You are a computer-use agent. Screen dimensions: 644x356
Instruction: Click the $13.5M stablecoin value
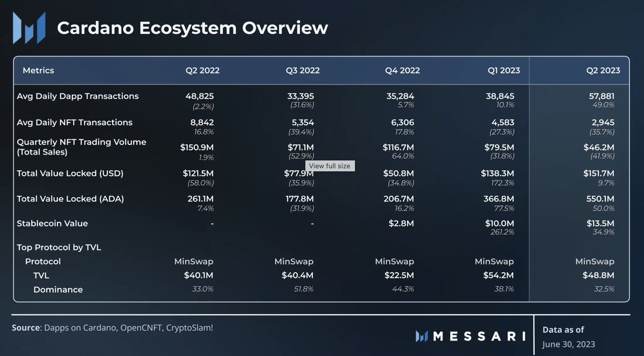tap(600, 223)
